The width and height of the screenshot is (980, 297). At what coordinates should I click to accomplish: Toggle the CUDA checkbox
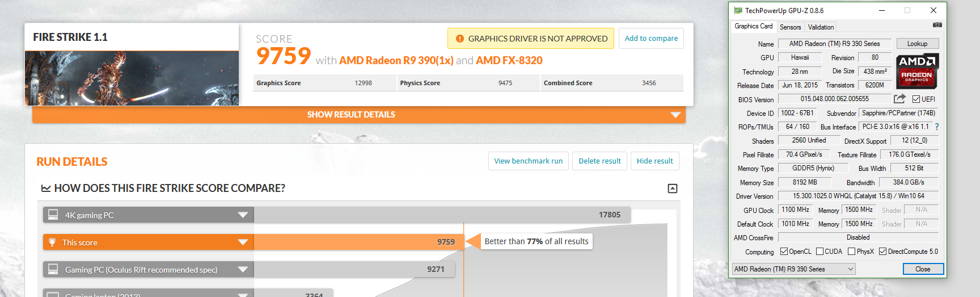820,252
